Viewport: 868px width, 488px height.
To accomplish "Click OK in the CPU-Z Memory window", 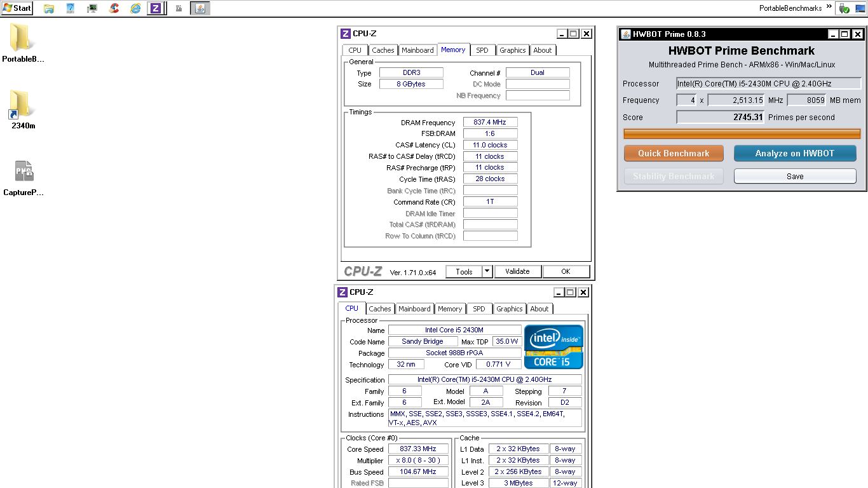I will tap(566, 271).
